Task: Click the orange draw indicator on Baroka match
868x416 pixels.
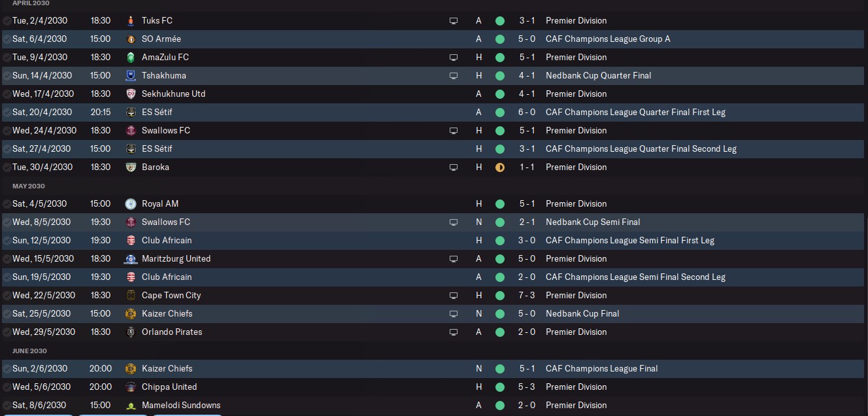Action: coord(500,167)
